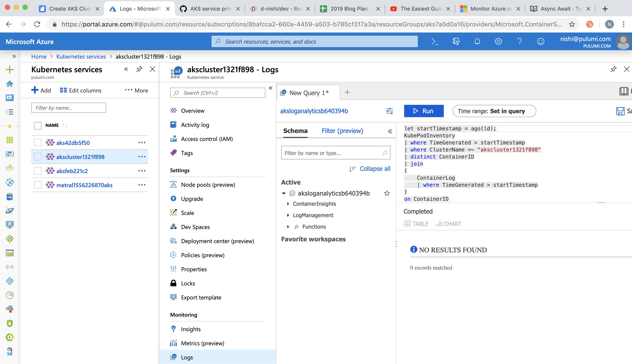The height and width of the screenshot is (364, 632).
Task: Open the Insights monitoring menu item
Action: pyautogui.click(x=191, y=329)
